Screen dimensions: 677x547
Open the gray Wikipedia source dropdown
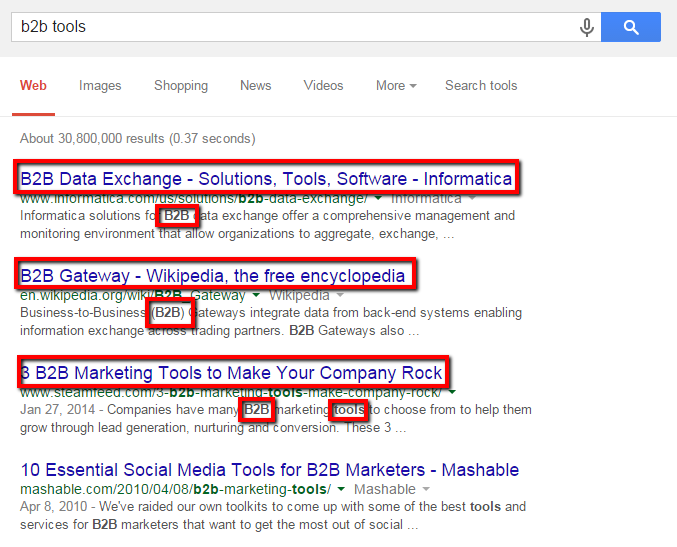tap(307, 295)
